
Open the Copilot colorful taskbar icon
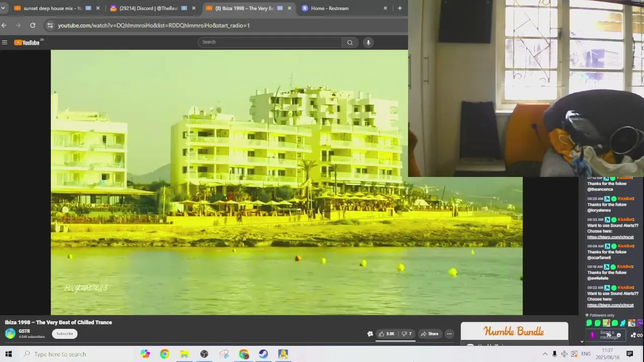click(145, 354)
